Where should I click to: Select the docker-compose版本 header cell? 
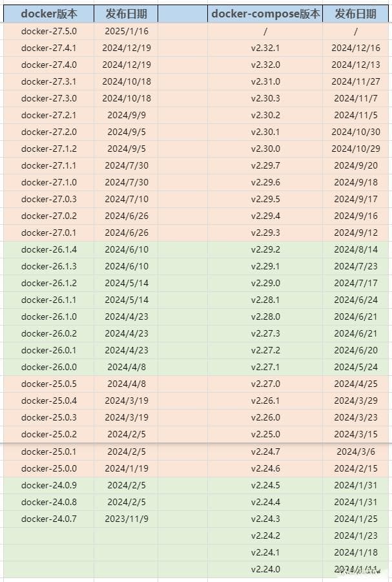tap(265, 14)
